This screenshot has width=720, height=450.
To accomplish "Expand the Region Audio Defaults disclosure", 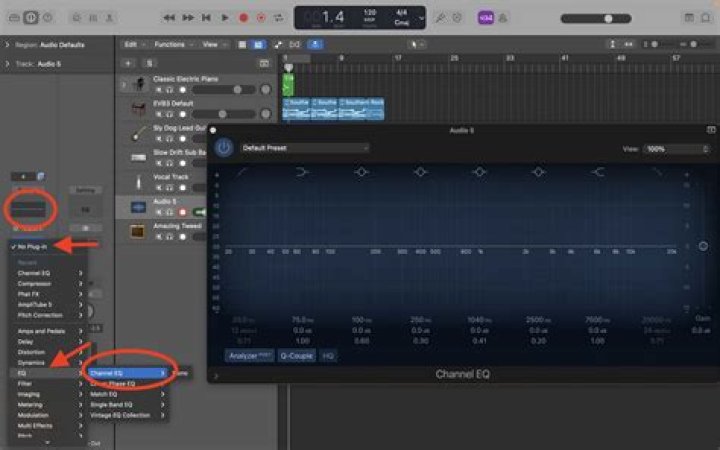I will pos(7,45).
